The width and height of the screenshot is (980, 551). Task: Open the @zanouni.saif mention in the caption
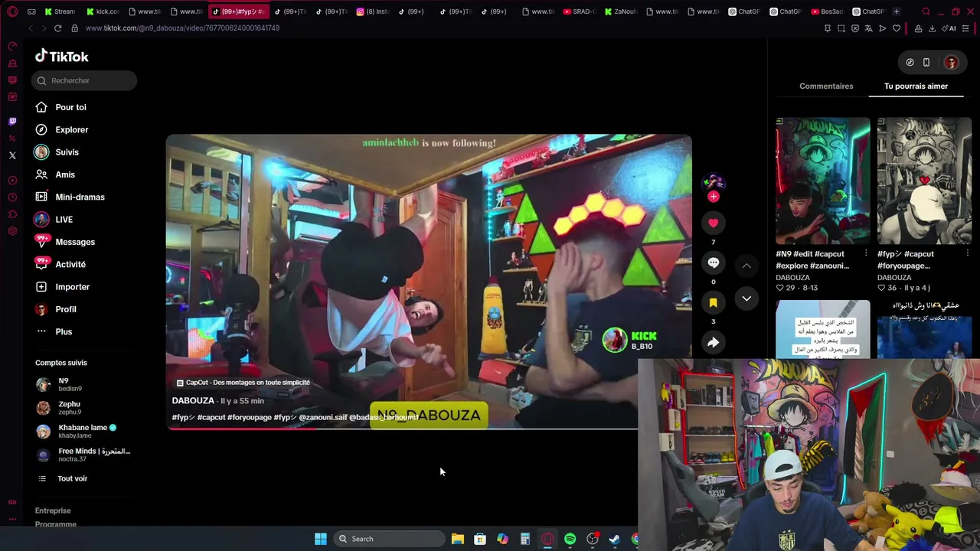pos(323,417)
